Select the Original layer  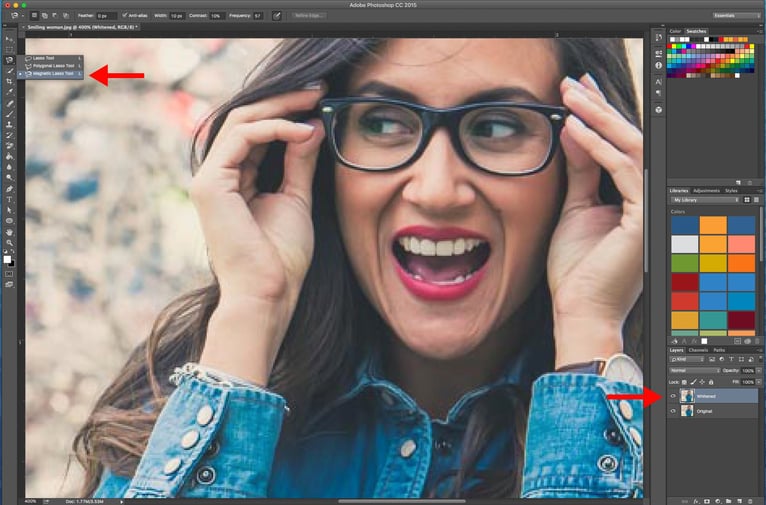(x=713, y=411)
